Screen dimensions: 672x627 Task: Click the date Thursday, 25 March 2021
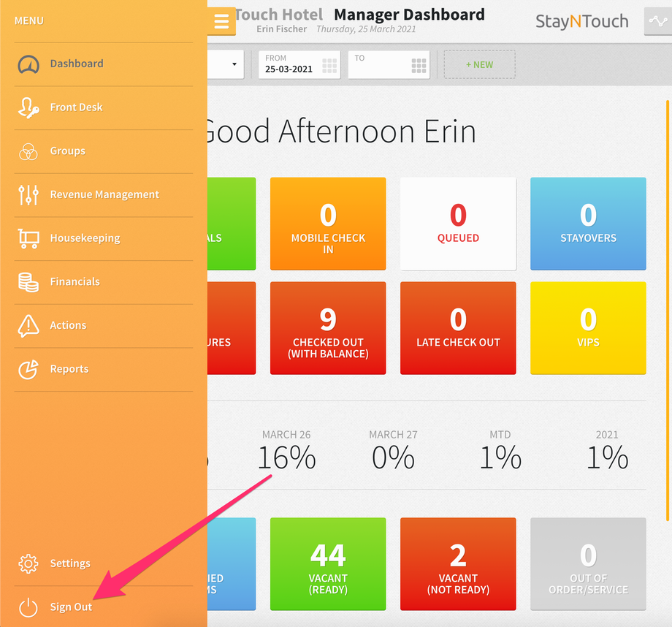(x=366, y=29)
